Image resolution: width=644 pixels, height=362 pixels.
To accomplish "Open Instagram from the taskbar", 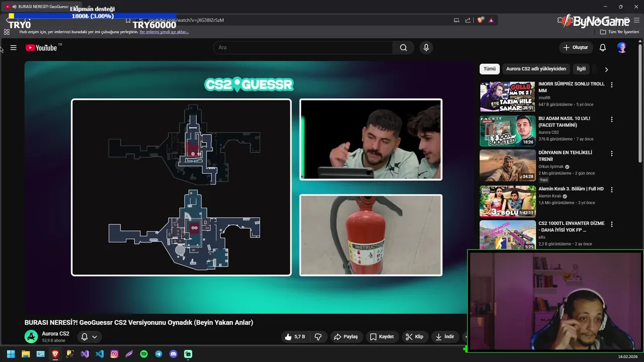I will (x=114, y=354).
